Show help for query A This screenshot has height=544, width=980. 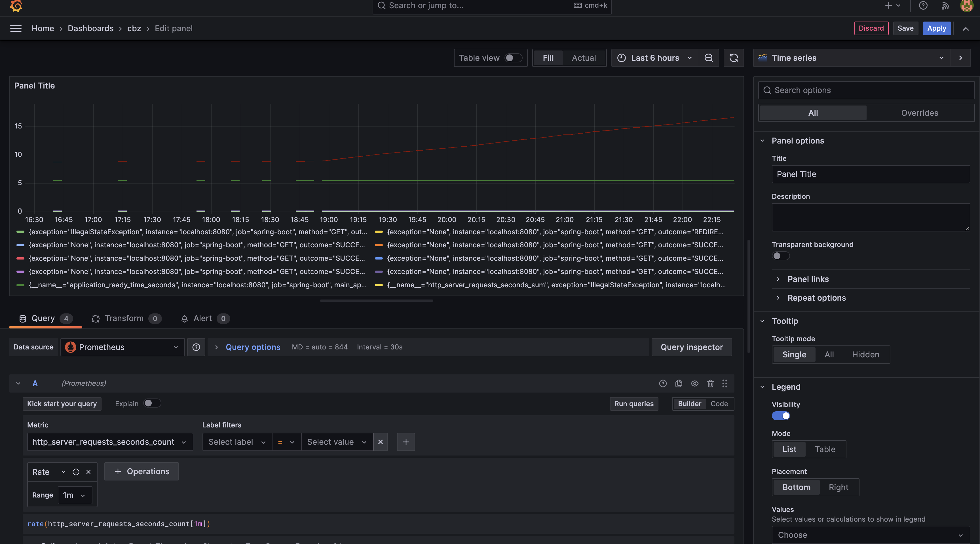663,383
